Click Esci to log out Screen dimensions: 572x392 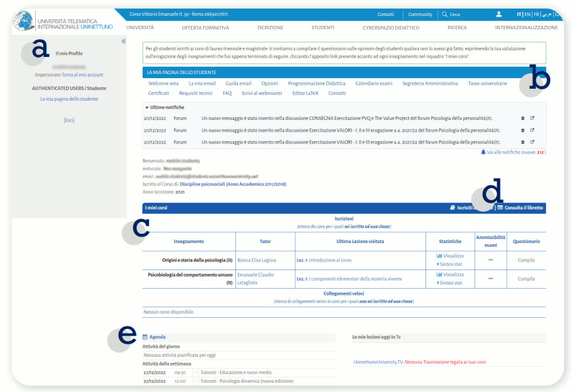click(x=69, y=121)
